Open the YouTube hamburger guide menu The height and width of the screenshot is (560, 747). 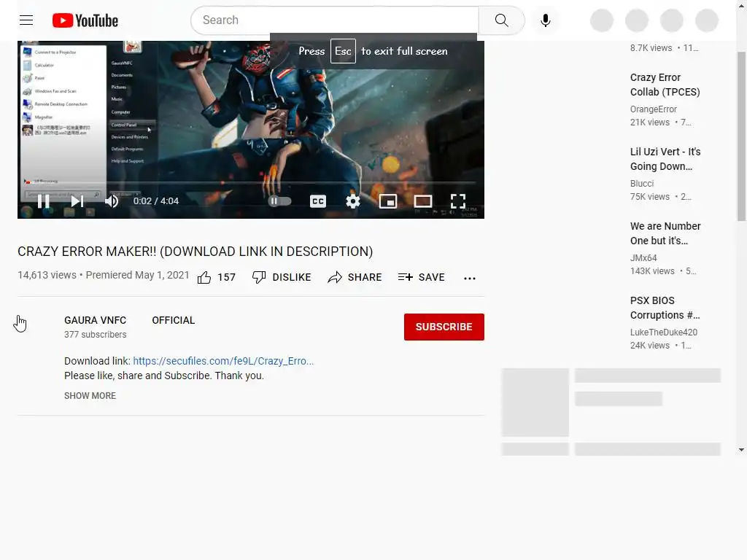click(26, 20)
